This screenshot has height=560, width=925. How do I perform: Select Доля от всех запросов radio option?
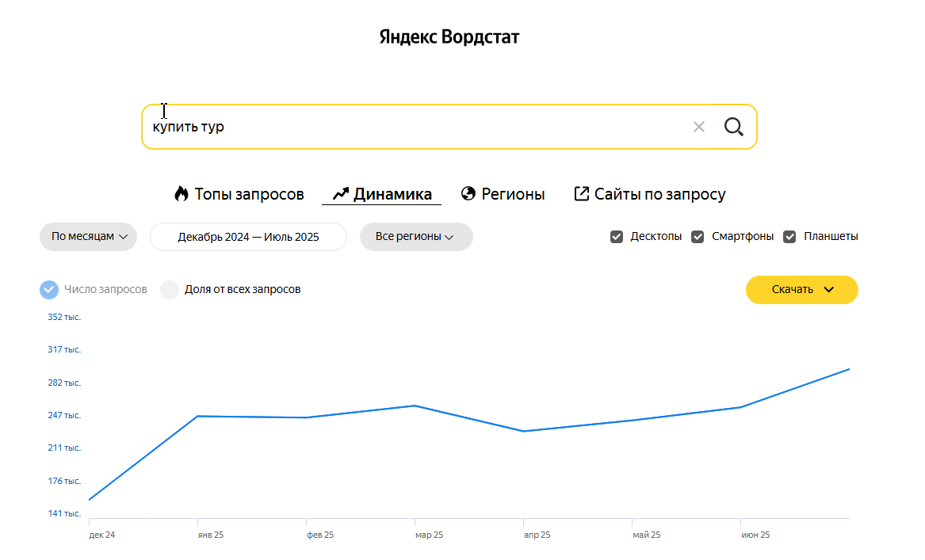pyautogui.click(x=170, y=289)
